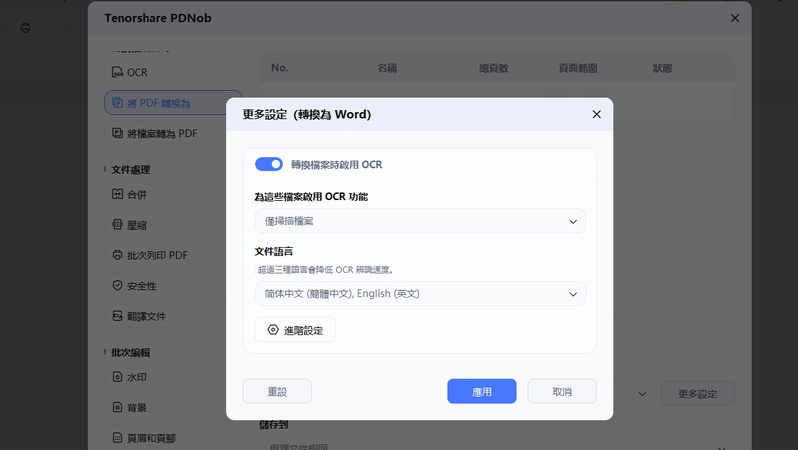
Task: Close the Tenorshare PDNob window
Action: [734, 18]
